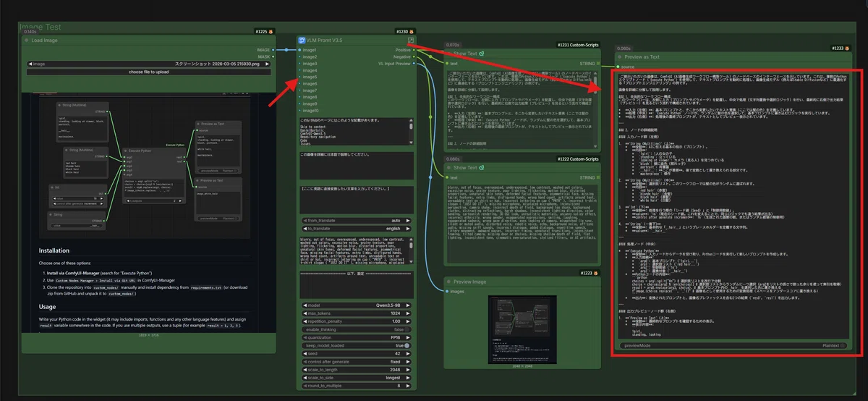Open the from_translate dropdown set to auto
Viewport: 868px width, 401px height.
click(357, 221)
